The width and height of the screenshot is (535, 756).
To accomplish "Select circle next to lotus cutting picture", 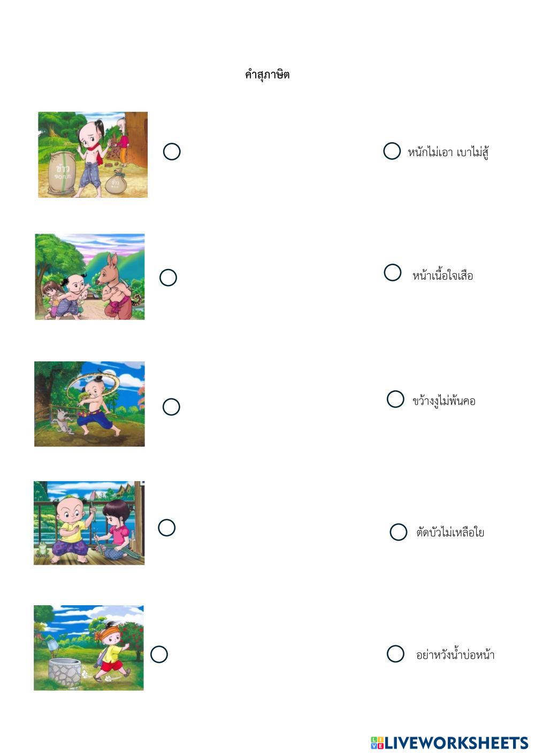I will (167, 528).
